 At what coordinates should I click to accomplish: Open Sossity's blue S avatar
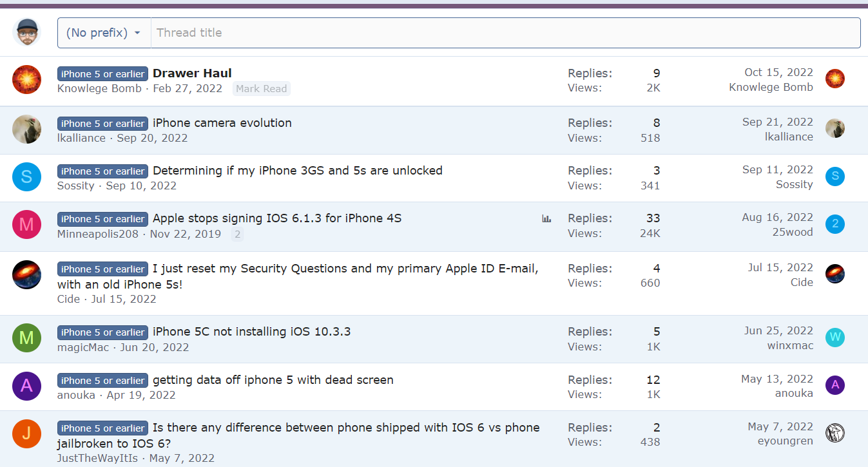[x=26, y=177]
